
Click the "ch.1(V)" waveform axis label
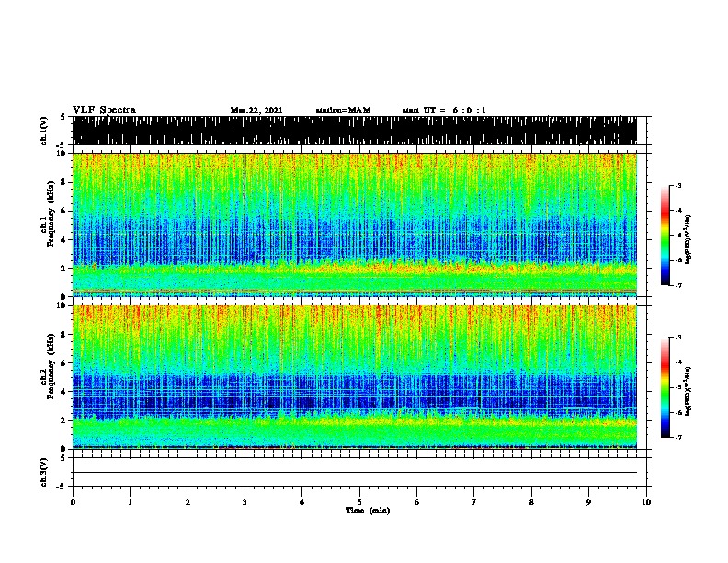point(44,131)
